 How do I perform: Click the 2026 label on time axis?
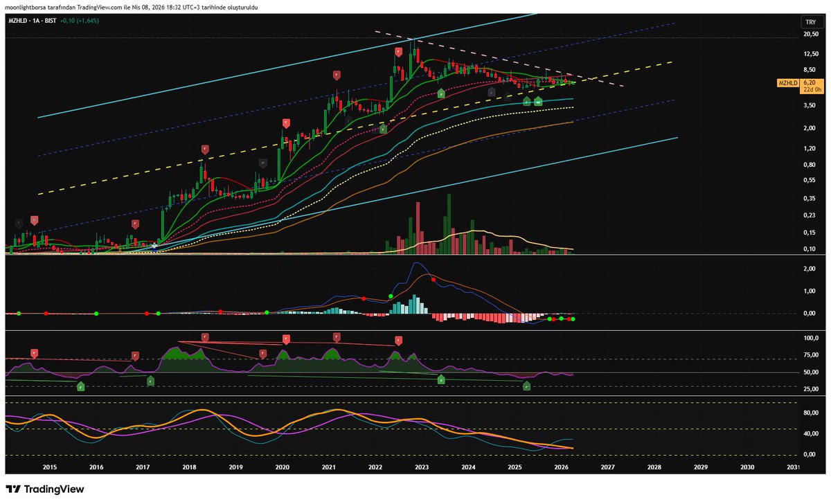coord(561,467)
